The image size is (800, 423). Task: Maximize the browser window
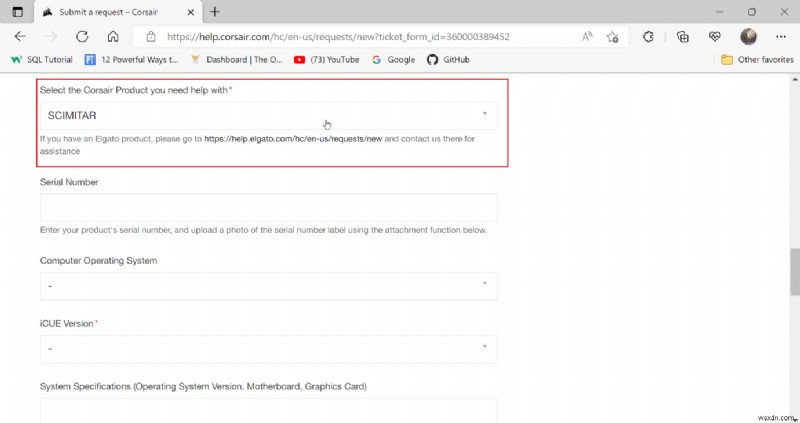coord(752,12)
